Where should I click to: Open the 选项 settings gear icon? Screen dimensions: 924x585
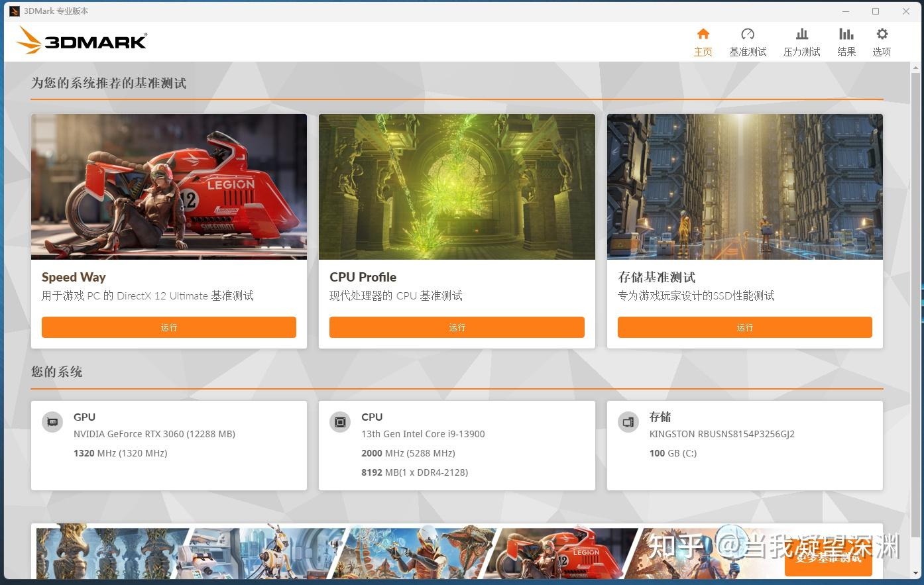pos(882,40)
